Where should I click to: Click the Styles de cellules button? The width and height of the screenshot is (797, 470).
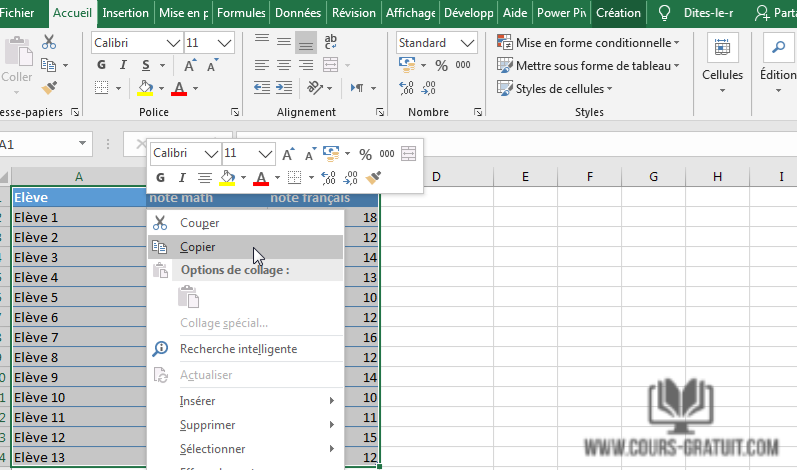pyautogui.click(x=563, y=88)
